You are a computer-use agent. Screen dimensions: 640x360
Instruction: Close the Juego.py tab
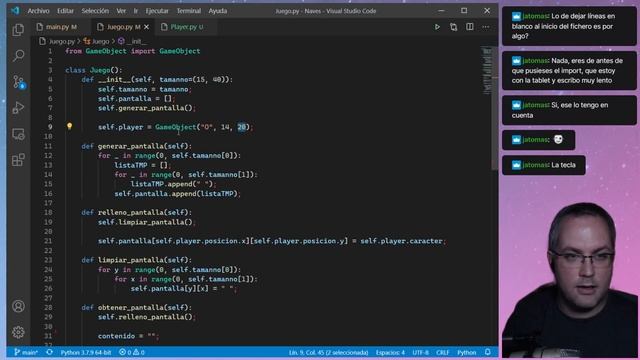(x=147, y=27)
